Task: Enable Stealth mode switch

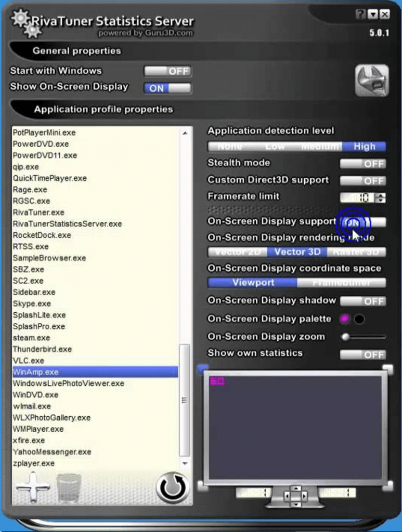Action: tap(362, 164)
